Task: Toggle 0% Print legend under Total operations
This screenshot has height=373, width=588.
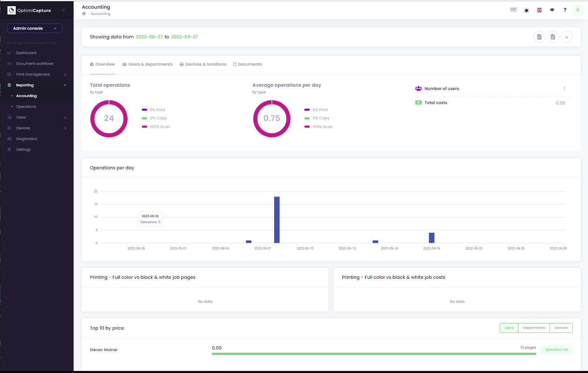Action: coord(153,110)
